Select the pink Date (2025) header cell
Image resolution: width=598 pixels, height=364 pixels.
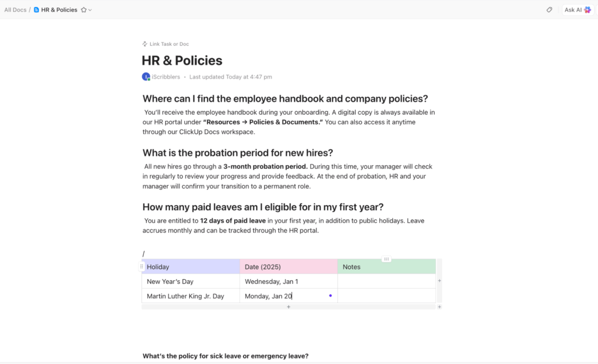pyautogui.click(x=288, y=267)
